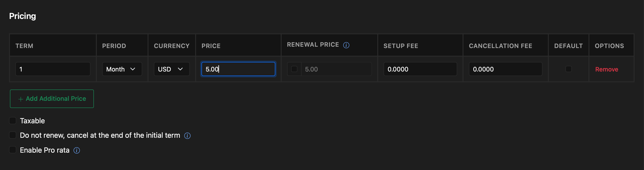644x170 pixels.
Task: Click the Renewal Price column header
Action: [x=313, y=45]
